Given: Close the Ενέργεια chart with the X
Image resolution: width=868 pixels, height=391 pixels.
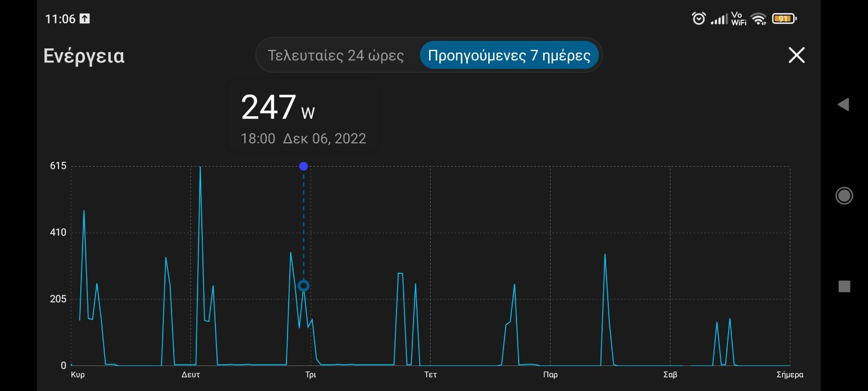Looking at the screenshot, I should point(796,55).
